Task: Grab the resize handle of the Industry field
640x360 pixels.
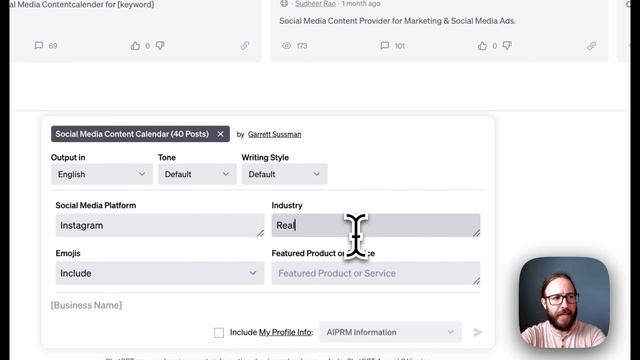Action: pos(476,233)
